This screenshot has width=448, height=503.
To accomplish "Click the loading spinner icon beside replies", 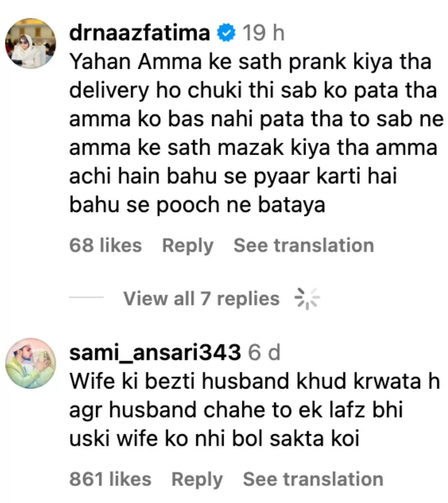I will (x=307, y=298).
